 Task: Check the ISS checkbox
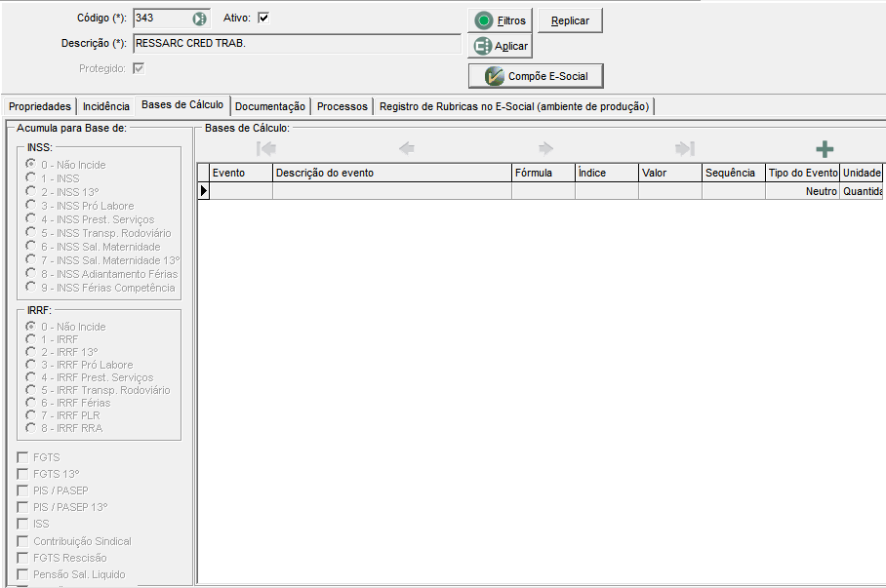coord(22,524)
